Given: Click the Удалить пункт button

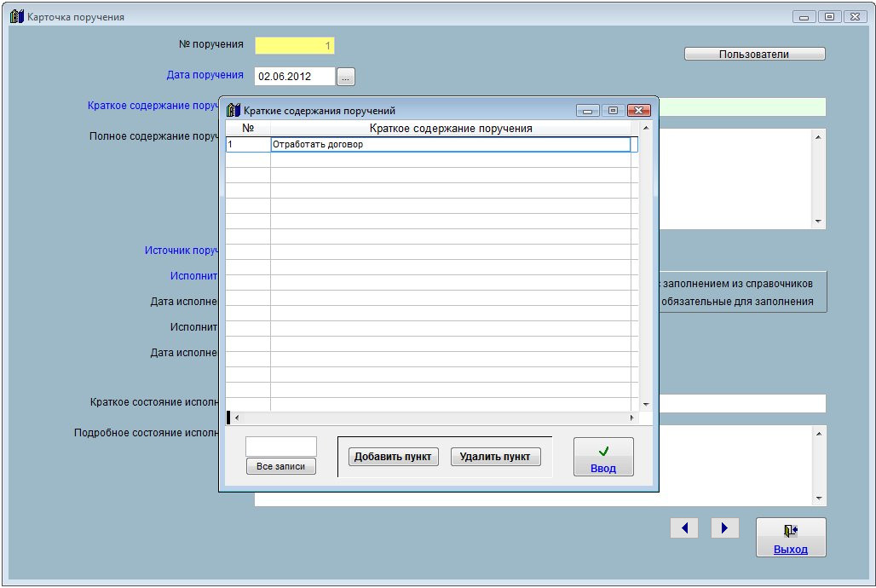Looking at the screenshot, I should click(x=495, y=457).
